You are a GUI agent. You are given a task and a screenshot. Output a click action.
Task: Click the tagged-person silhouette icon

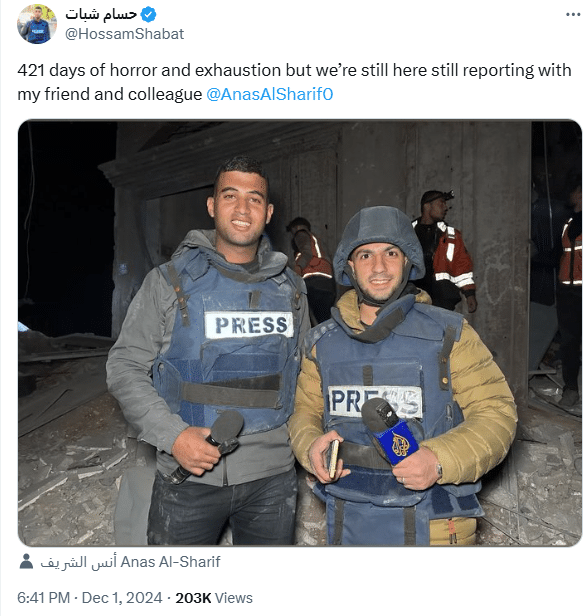[26, 561]
